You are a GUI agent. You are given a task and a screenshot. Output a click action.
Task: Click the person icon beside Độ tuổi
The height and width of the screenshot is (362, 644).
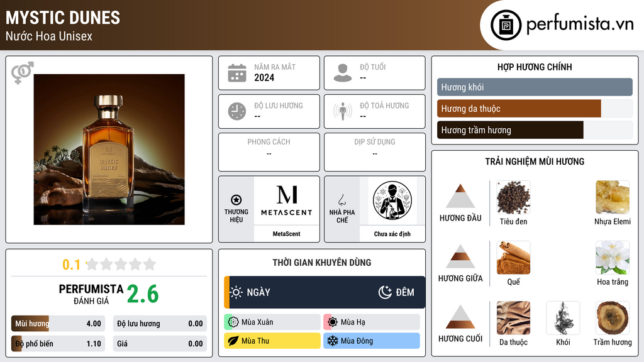pos(343,73)
